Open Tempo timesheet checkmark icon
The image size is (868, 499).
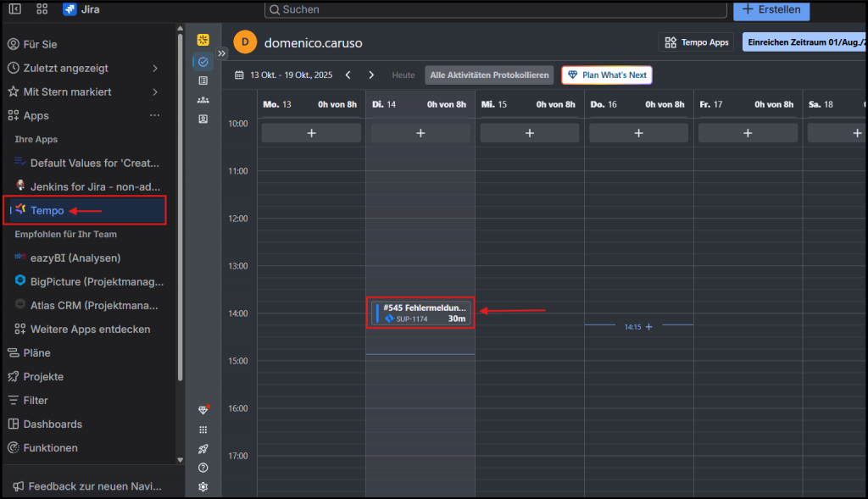[203, 61]
